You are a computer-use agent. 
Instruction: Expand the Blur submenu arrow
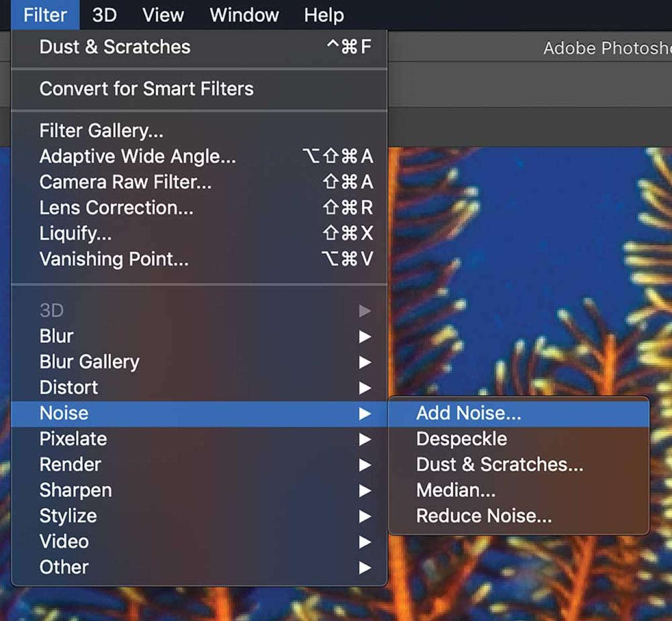pyautogui.click(x=364, y=337)
